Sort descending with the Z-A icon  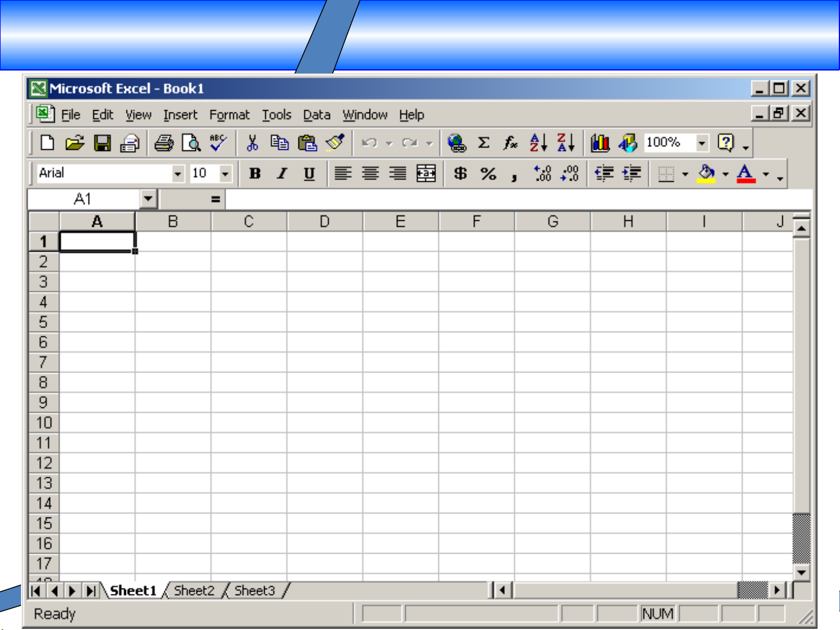(566, 143)
